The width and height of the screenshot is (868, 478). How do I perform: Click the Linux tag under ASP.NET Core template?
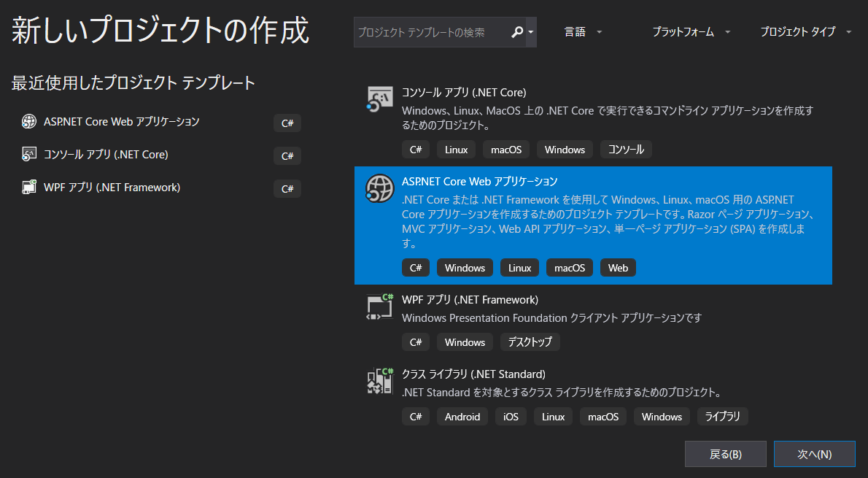(520, 268)
